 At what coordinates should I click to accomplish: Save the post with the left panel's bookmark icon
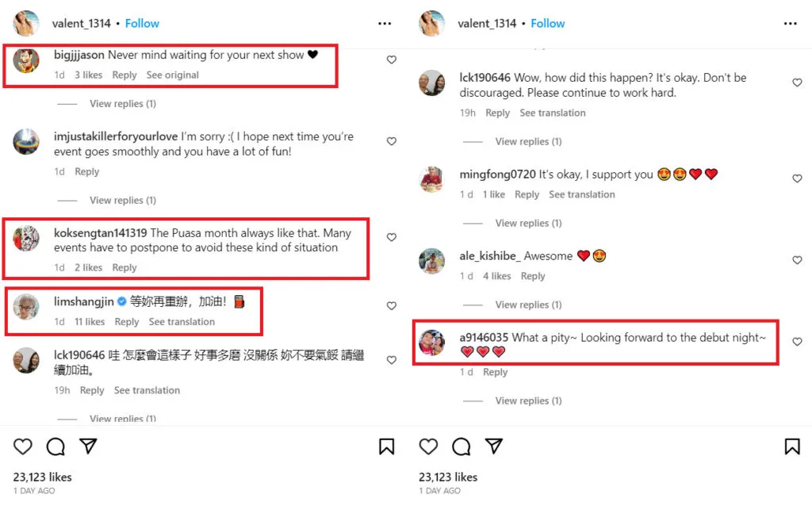(386, 447)
